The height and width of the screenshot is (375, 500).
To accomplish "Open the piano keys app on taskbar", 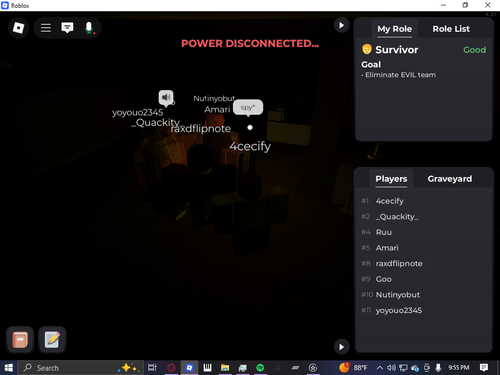I will pos(207,368).
